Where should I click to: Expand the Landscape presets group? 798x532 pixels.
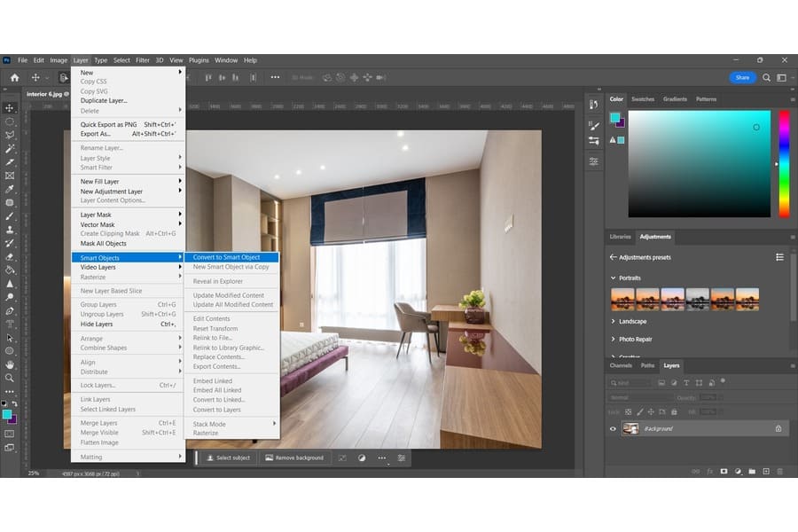click(x=613, y=321)
